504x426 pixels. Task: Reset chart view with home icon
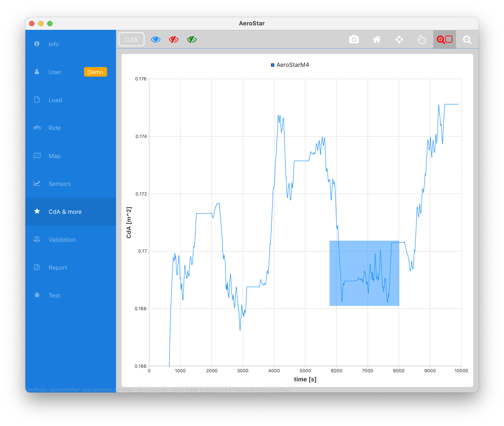click(376, 39)
